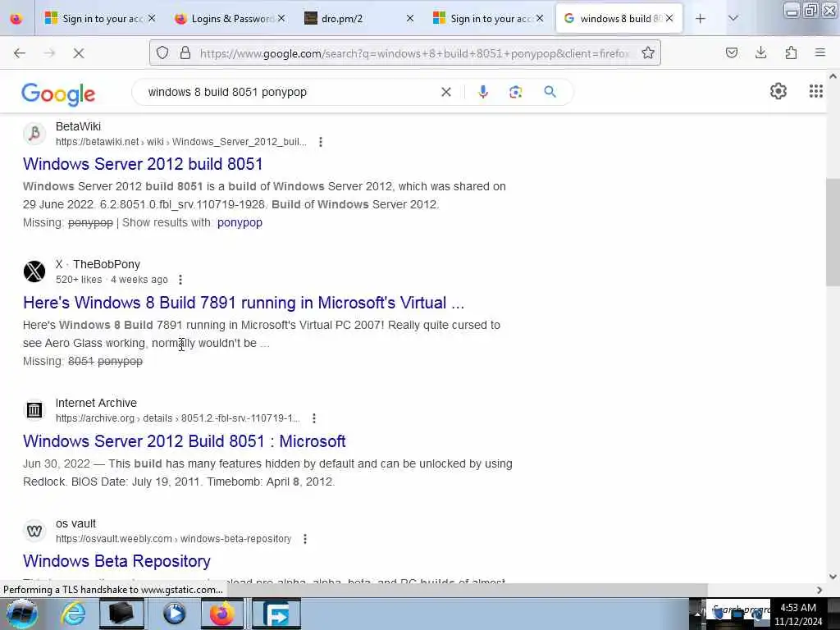The width and height of the screenshot is (840, 630).
Task: Open more options for TheBobPony result
Action: pyautogui.click(x=180, y=280)
